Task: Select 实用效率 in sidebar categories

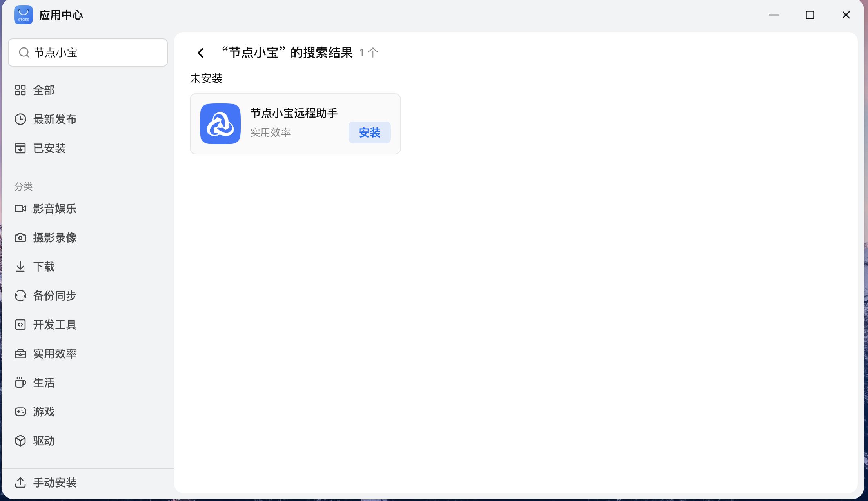Action: click(x=54, y=354)
